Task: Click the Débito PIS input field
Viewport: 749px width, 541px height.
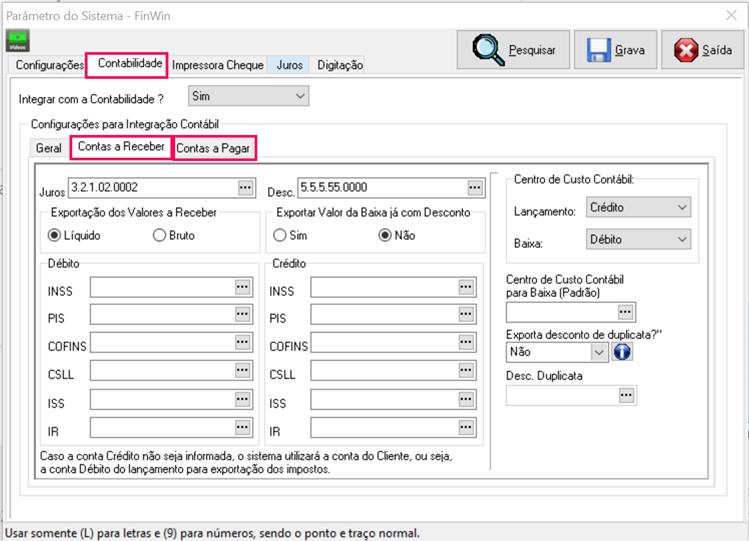Action: point(161,316)
